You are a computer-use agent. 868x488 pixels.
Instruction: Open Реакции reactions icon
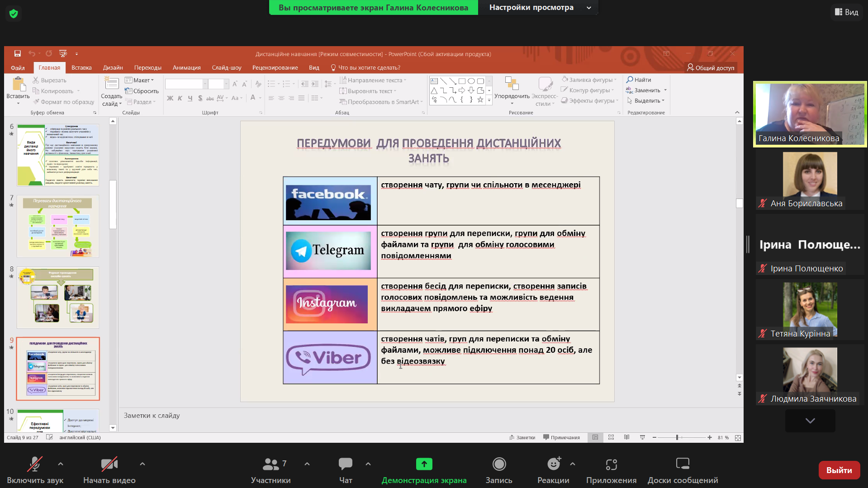(x=554, y=464)
